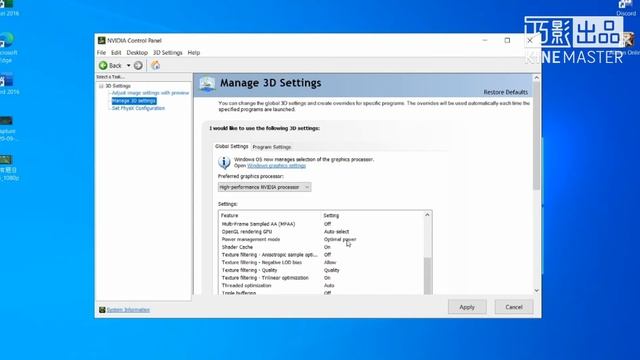Click the Cancel button
This screenshot has height=360, width=640.
click(x=514, y=307)
